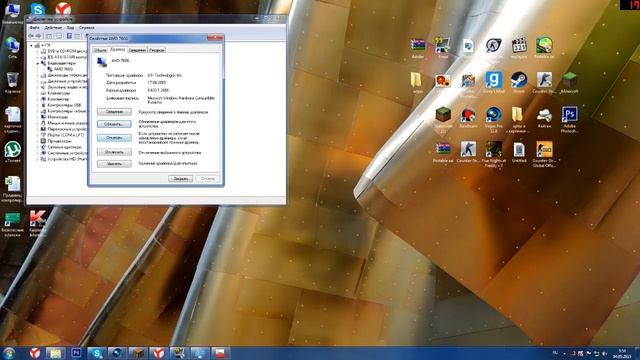Image resolution: width=640 pixels, height=360 pixels.
Task: Open the Файл menu in Device Manager
Action: [35, 28]
